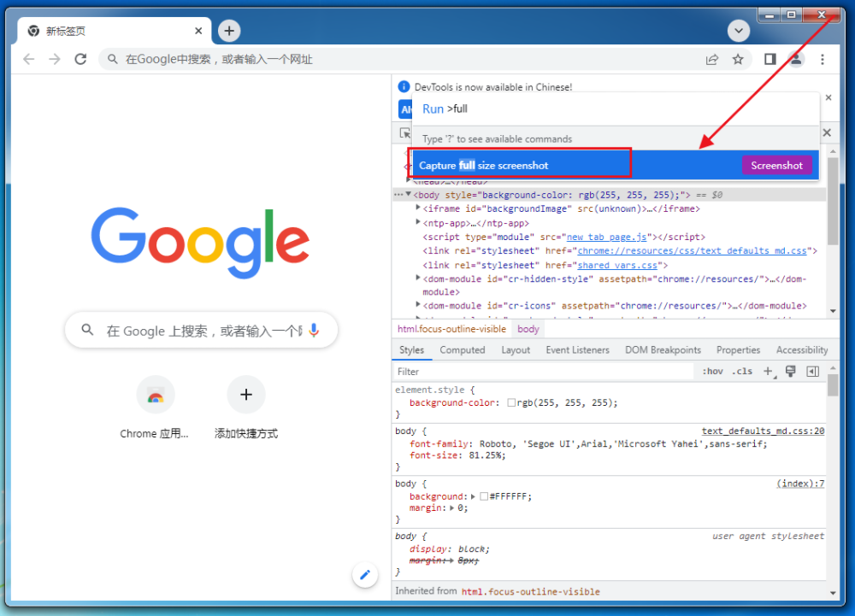Screen dimensions: 855x616
Task: Click the element.style selector rule
Action: [431, 390]
